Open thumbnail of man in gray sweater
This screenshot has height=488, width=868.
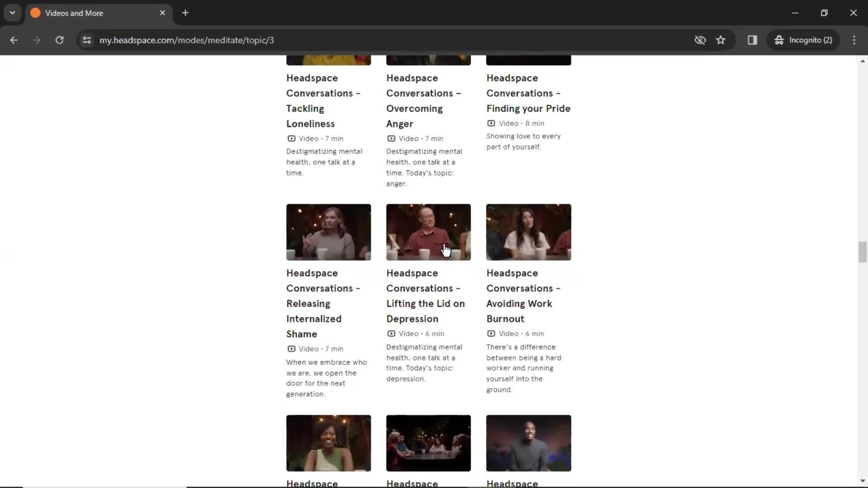click(528, 443)
